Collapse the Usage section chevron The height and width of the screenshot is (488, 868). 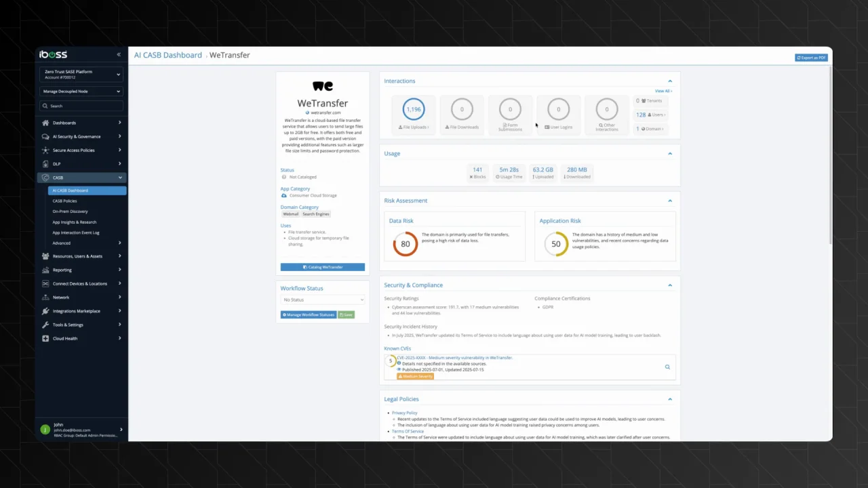[670, 154]
